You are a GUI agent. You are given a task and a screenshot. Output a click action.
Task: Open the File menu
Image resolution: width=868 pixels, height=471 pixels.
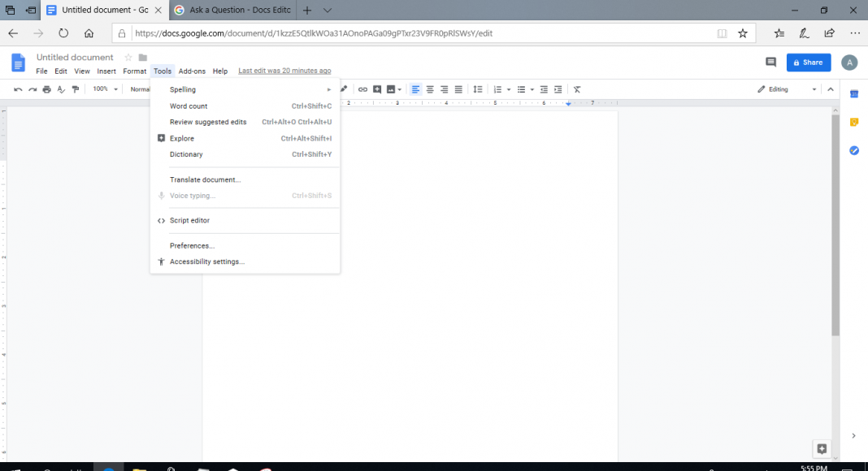click(41, 71)
